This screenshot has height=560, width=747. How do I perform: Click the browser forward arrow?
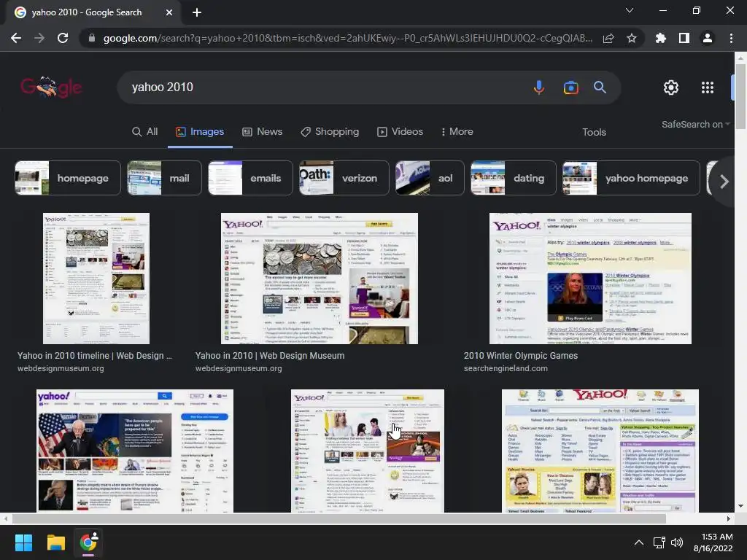pyautogui.click(x=39, y=38)
